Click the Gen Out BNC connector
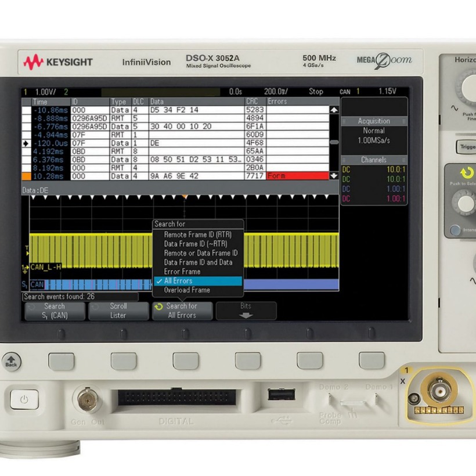This screenshot has width=476, height=476. [x=88, y=399]
